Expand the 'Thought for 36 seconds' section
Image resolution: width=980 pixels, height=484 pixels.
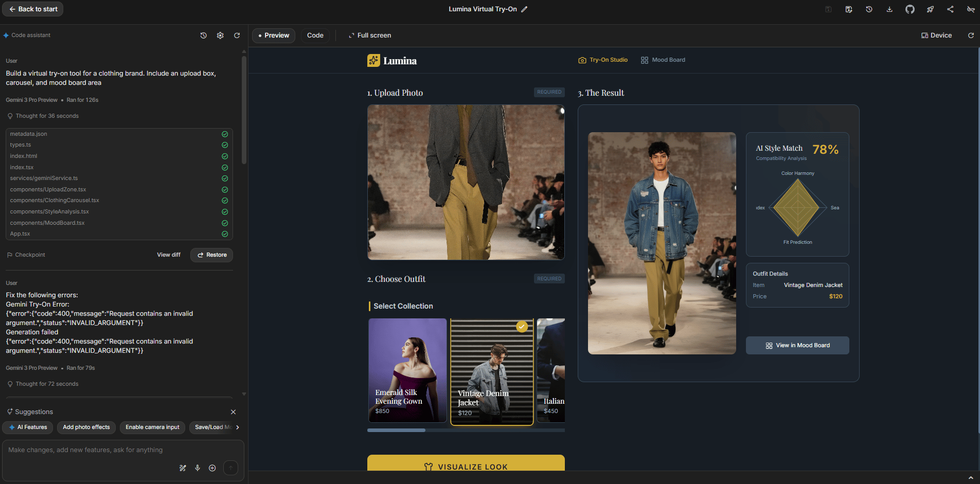47,116
